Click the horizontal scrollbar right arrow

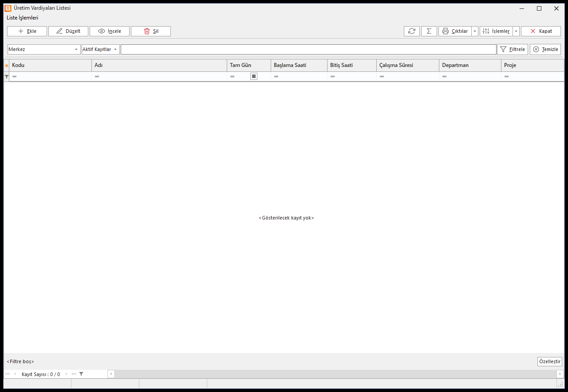[560, 374]
